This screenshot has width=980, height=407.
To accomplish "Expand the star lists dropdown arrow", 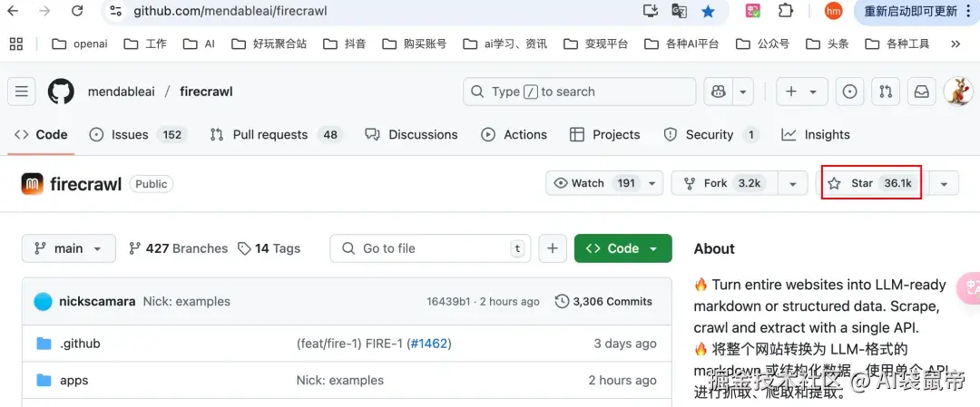I will (944, 183).
